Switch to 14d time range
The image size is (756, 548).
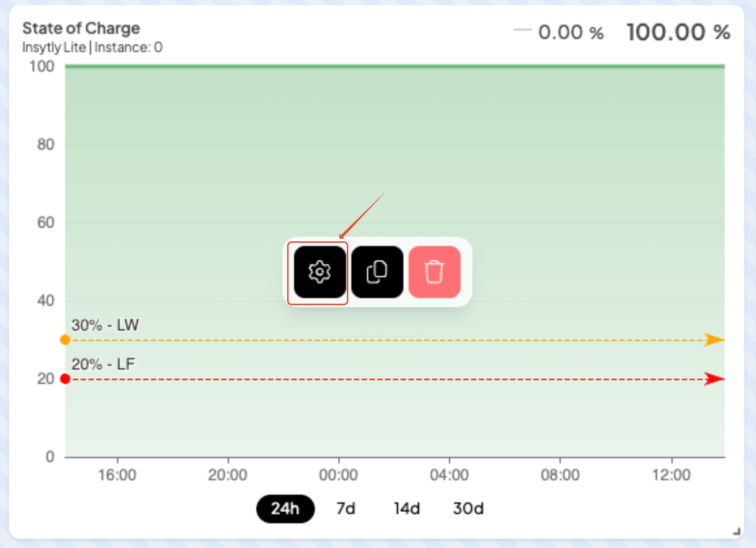pyautogui.click(x=407, y=509)
